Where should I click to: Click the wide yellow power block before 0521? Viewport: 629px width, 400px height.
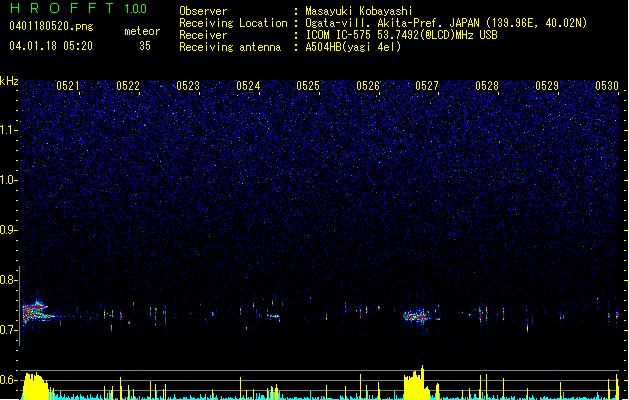click(x=36, y=386)
